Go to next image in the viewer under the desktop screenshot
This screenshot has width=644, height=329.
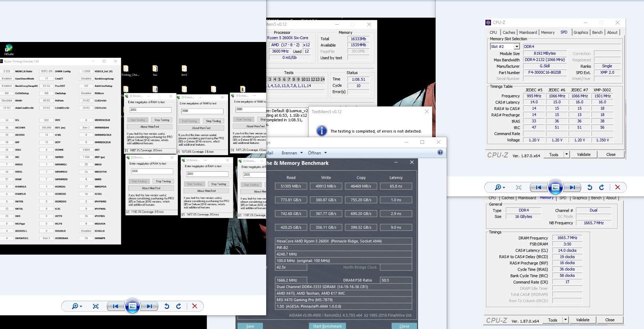coord(149,306)
